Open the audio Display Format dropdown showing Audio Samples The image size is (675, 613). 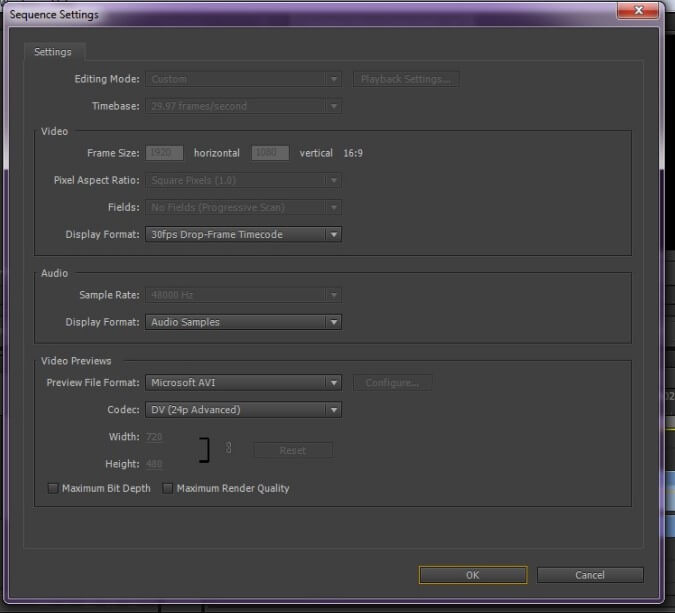tap(244, 322)
